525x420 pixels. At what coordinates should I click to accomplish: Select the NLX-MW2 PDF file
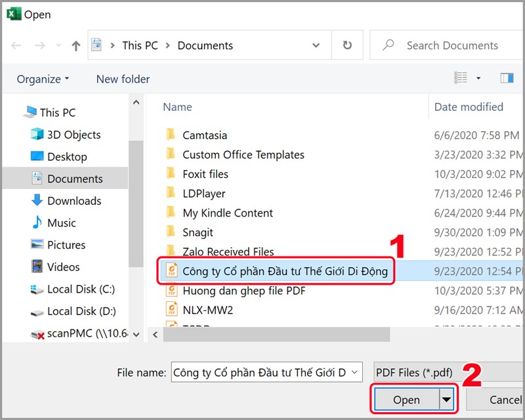[x=207, y=310]
